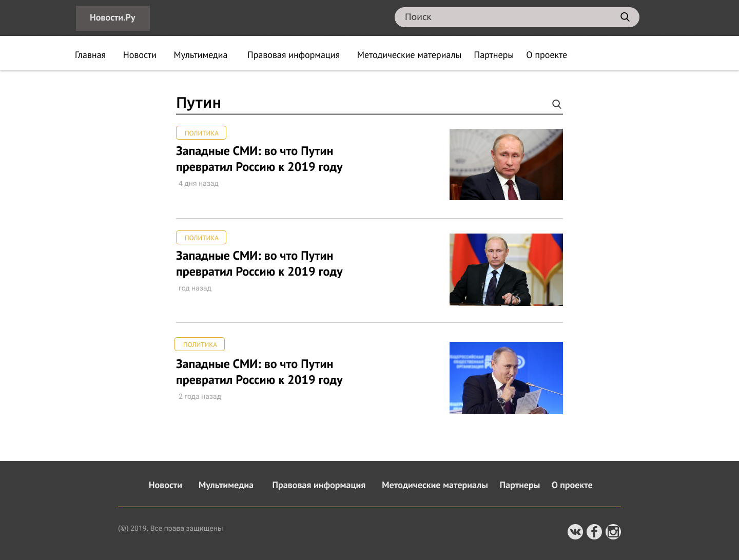Open Мультимедиа link in the footer

(226, 485)
